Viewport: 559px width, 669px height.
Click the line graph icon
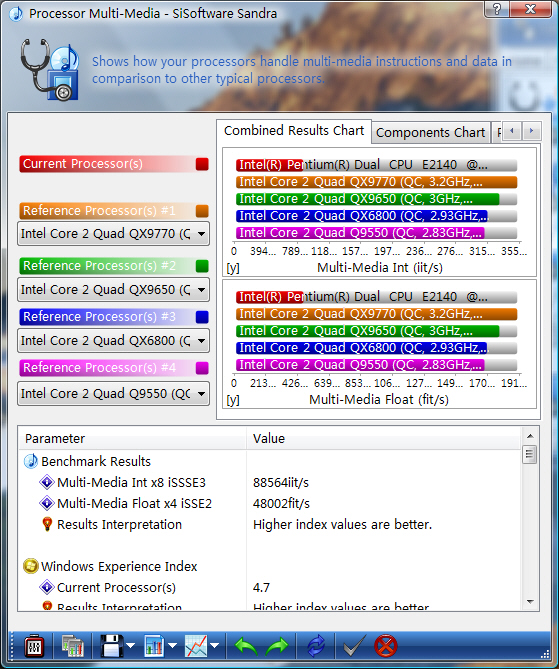[x=196, y=646]
